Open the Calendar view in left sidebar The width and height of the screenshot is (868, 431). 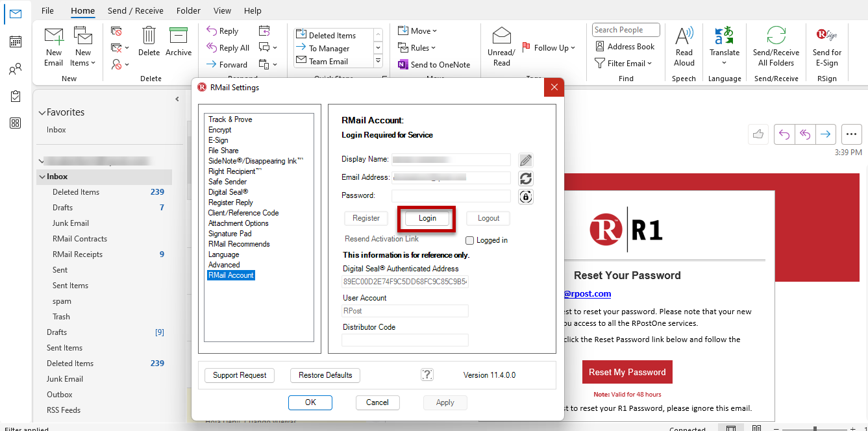(16, 41)
